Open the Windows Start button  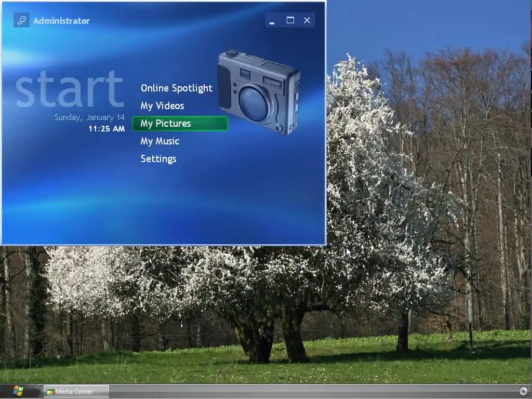(18, 391)
